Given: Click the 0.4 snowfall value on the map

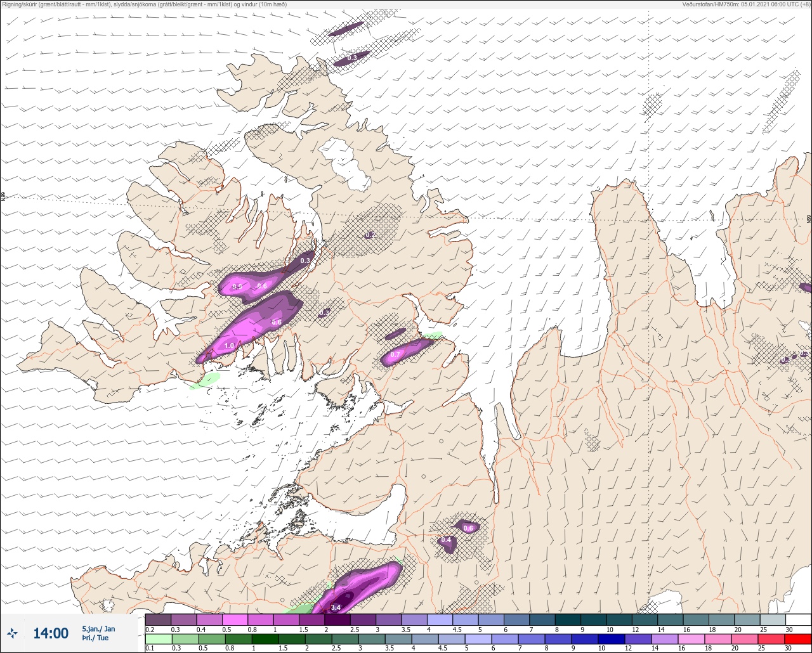Looking at the screenshot, I should (x=446, y=540).
